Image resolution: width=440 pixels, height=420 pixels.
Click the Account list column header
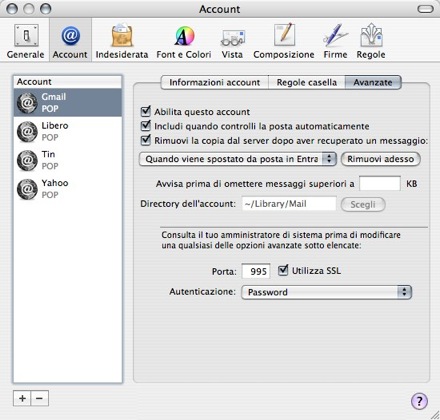(x=68, y=82)
